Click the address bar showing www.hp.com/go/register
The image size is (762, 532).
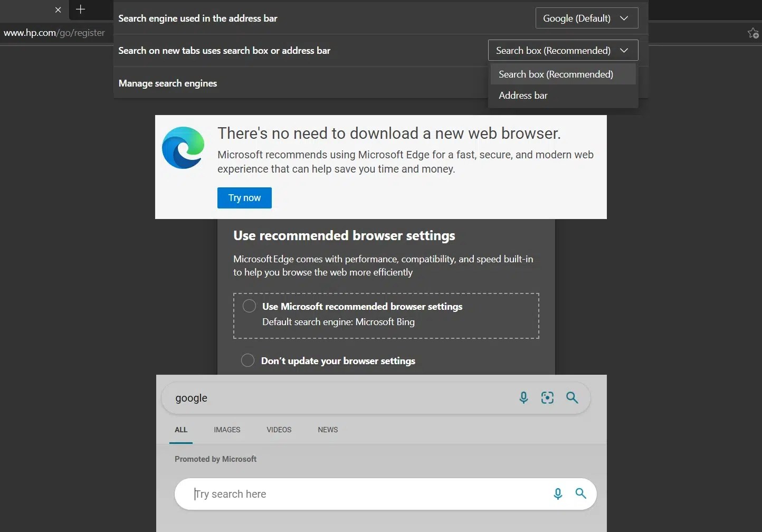(54, 33)
